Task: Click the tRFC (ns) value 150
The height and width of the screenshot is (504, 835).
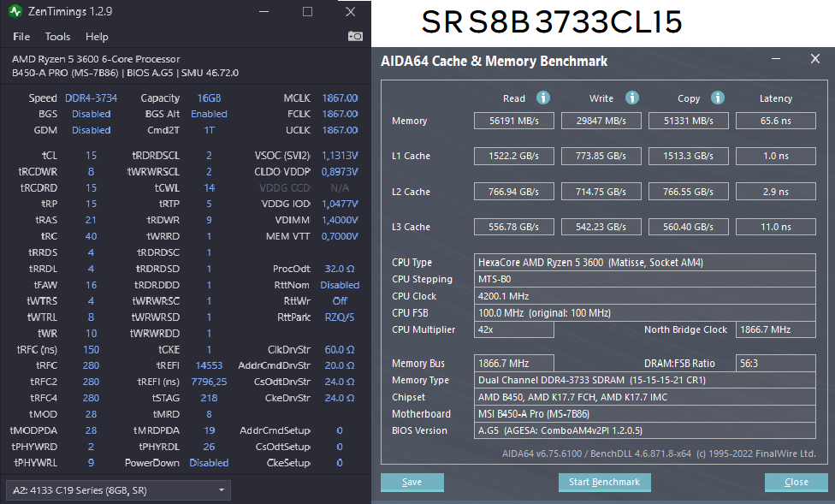Action: pos(91,349)
